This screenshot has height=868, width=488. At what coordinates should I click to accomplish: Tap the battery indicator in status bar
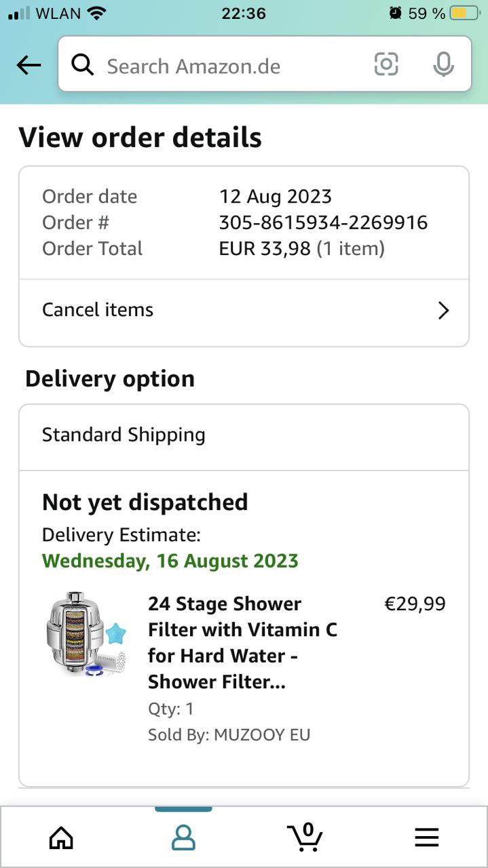click(464, 14)
